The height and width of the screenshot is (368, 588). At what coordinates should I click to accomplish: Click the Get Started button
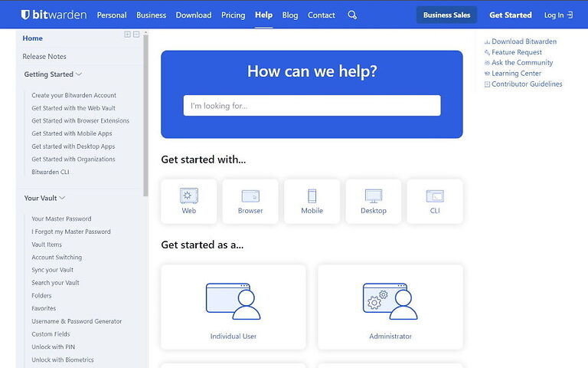[x=511, y=15]
